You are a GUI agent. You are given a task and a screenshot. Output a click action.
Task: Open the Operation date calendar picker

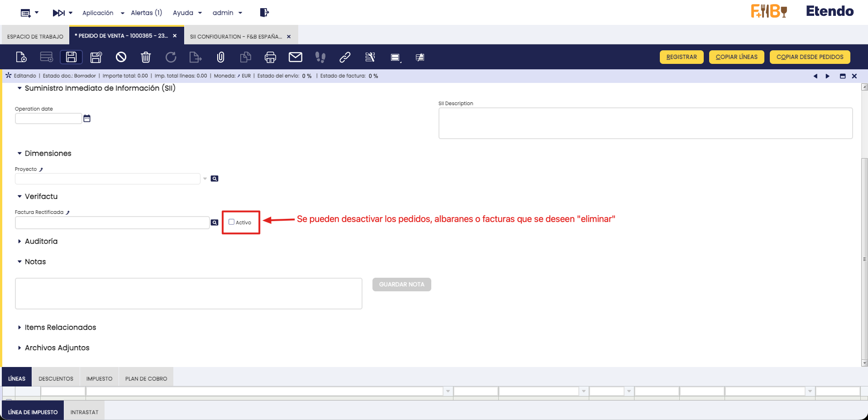[87, 119]
